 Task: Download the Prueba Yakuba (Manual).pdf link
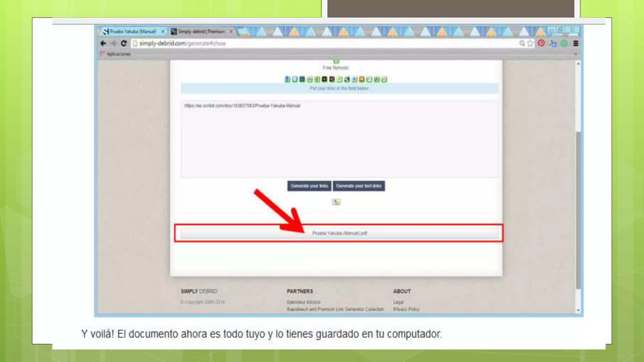point(339,233)
